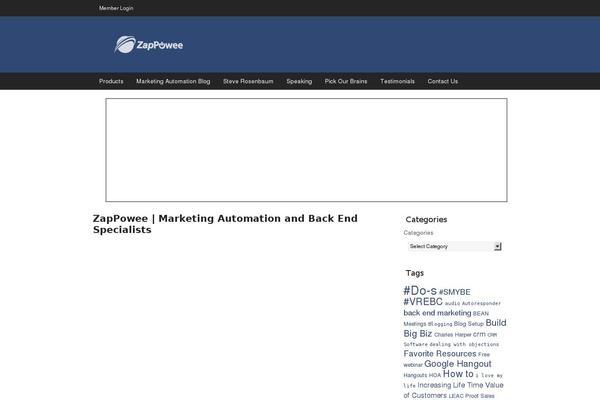Click the lowercase crm tag
The image size is (600, 400).
(479, 334)
